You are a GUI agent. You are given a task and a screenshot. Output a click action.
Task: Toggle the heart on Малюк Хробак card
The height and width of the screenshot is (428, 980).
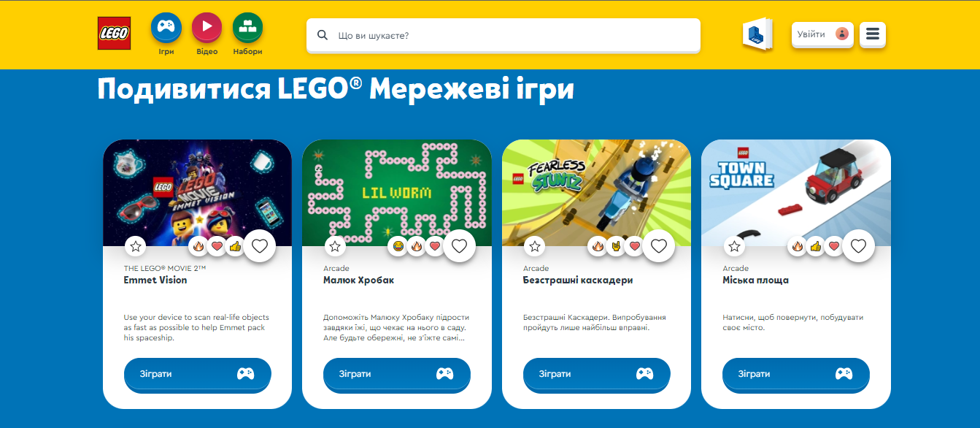(459, 246)
